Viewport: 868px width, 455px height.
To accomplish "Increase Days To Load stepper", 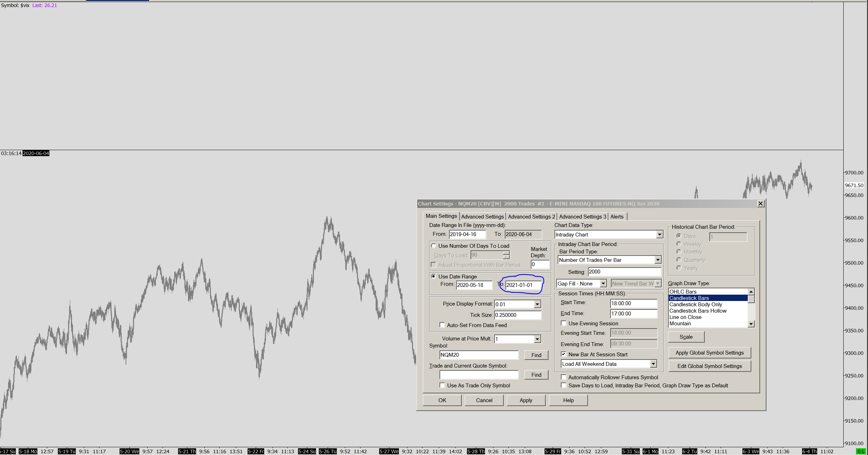I will tap(506, 253).
